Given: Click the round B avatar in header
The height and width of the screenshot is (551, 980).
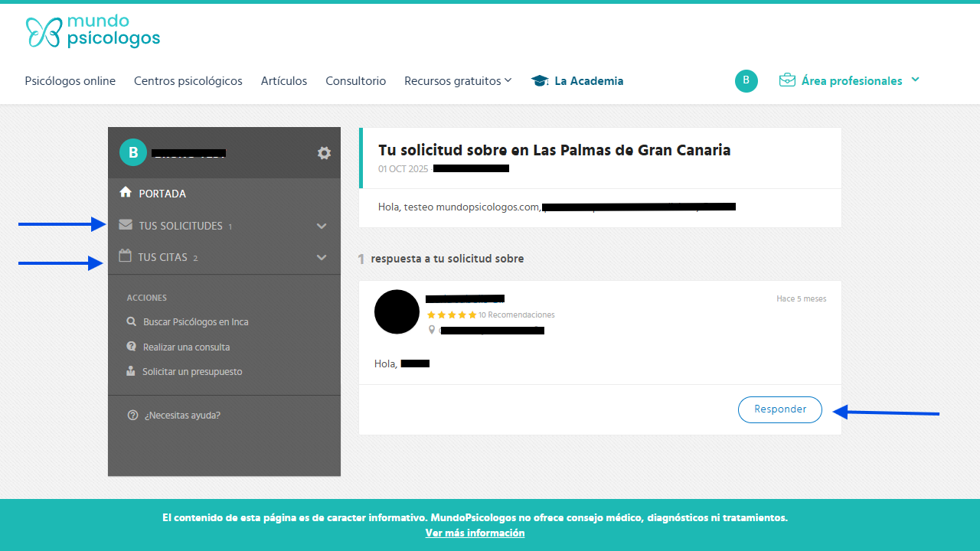Looking at the screenshot, I should 746,81.
